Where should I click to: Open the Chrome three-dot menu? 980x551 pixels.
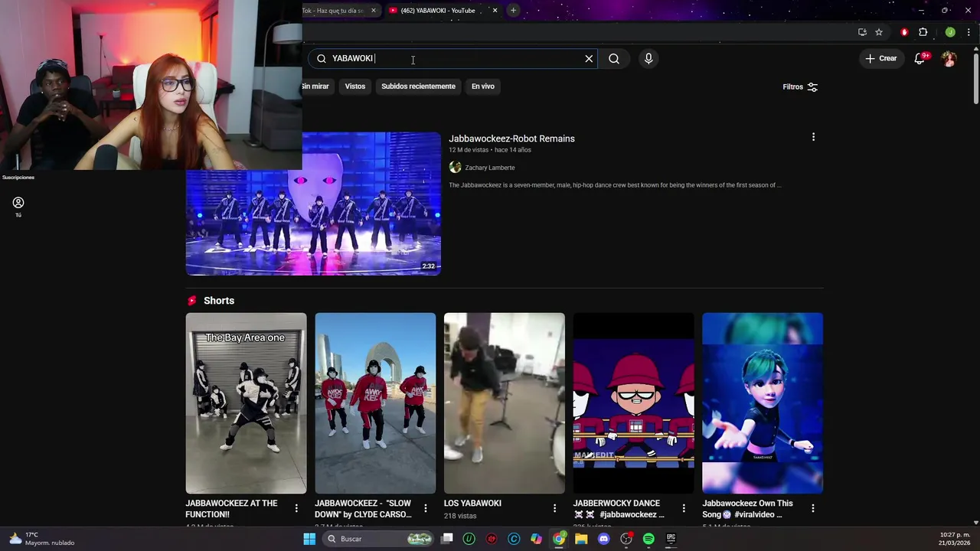tap(969, 32)
